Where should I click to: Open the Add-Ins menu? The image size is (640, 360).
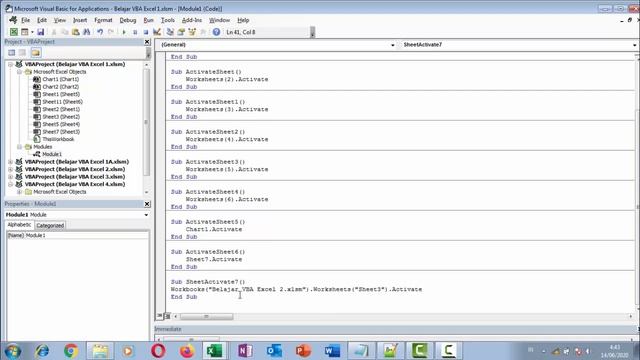point(192,20)
